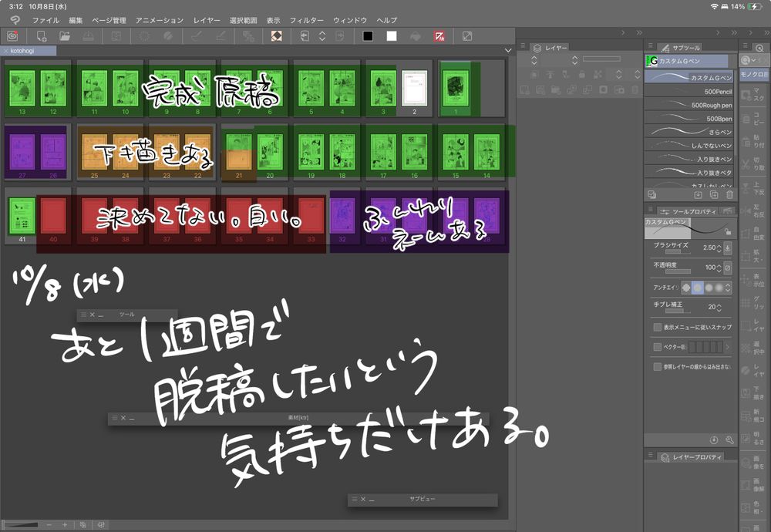This screenshot has height=532, width=771.
Task: Click the New document icon
Action: [x=42, y=36]
